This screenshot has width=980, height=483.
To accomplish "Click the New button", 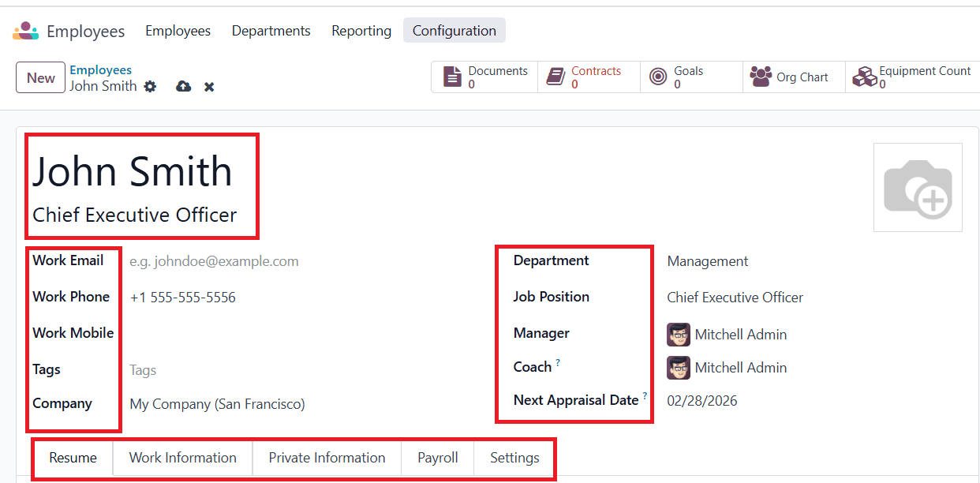I will (x=40, y=78).
